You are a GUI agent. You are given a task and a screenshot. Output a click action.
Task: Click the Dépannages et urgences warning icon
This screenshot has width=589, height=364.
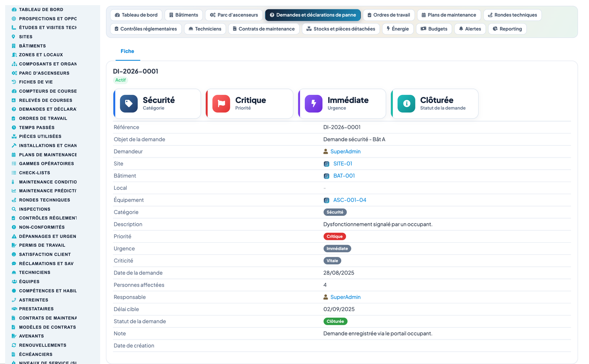click(14, 236)
